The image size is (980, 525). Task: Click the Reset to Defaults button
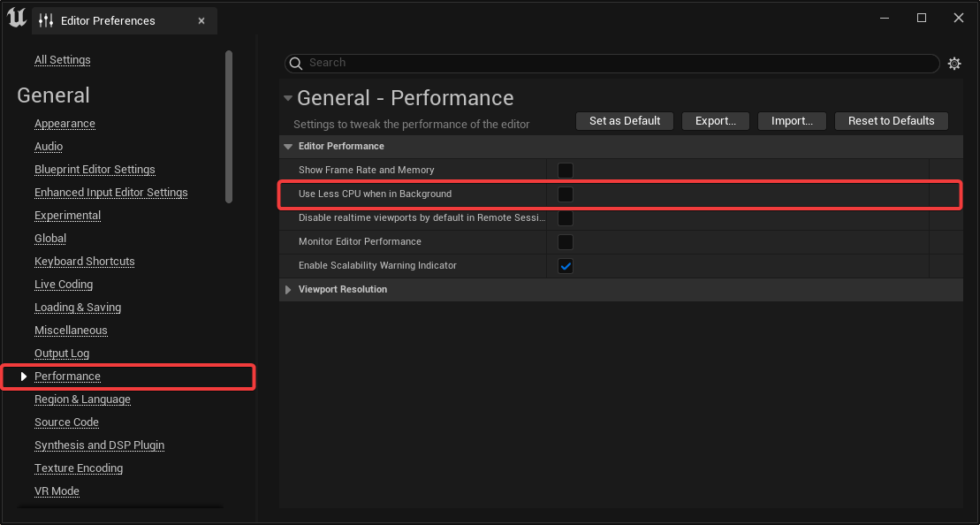[891, 121]
